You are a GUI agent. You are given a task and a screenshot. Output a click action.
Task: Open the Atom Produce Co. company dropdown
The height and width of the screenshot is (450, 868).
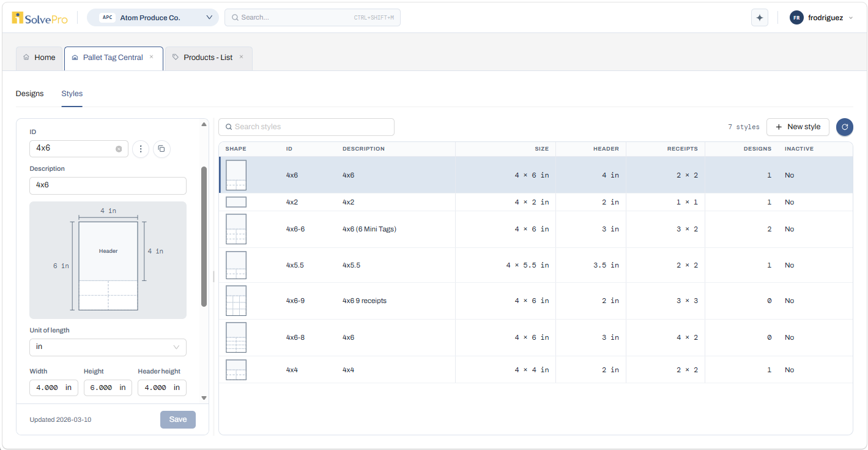coord(153,18)
